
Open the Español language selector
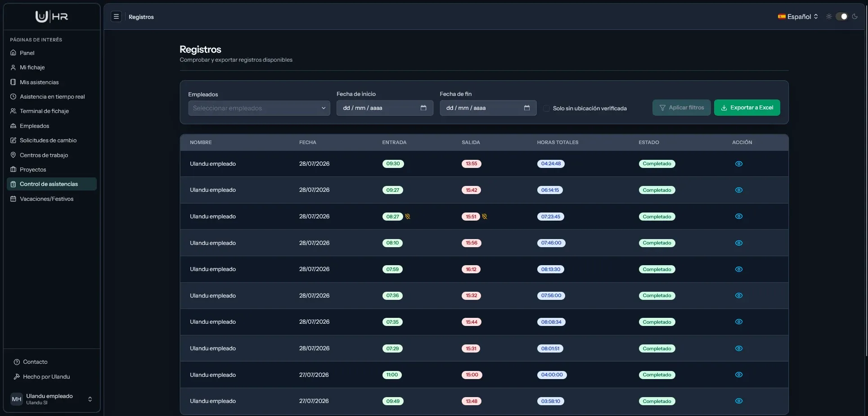pos(798,17)
